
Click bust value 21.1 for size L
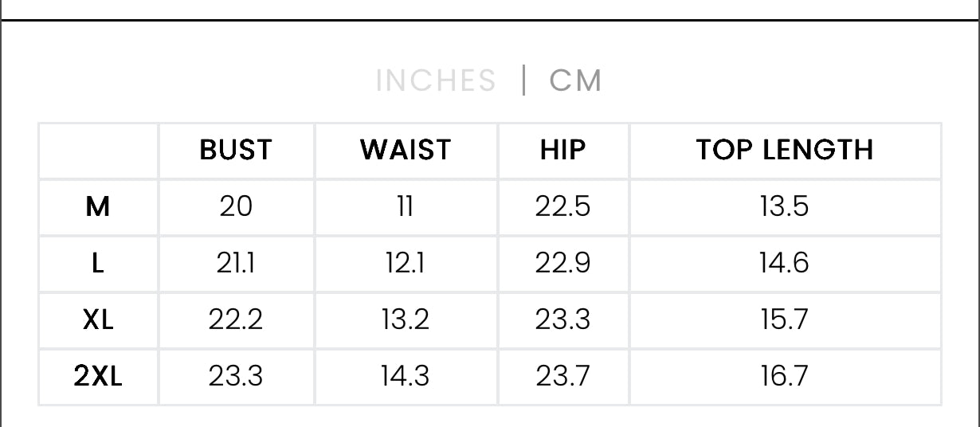236,264
